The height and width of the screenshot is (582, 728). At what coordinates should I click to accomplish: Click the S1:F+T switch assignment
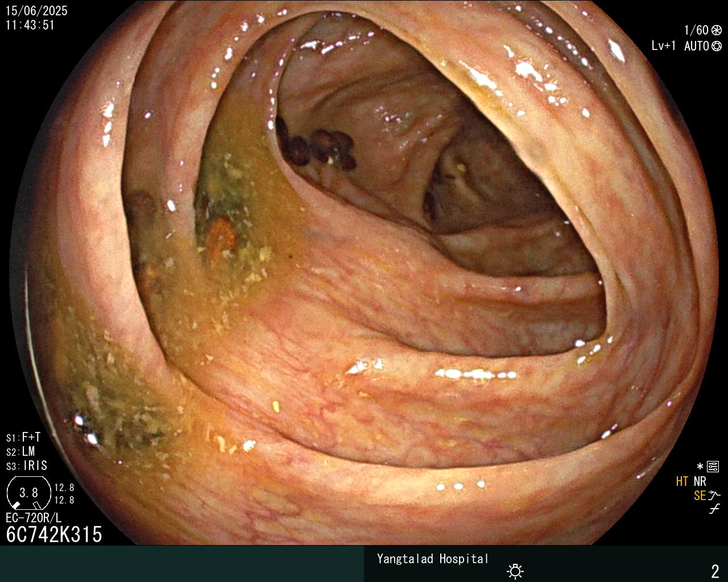point(23,438)
